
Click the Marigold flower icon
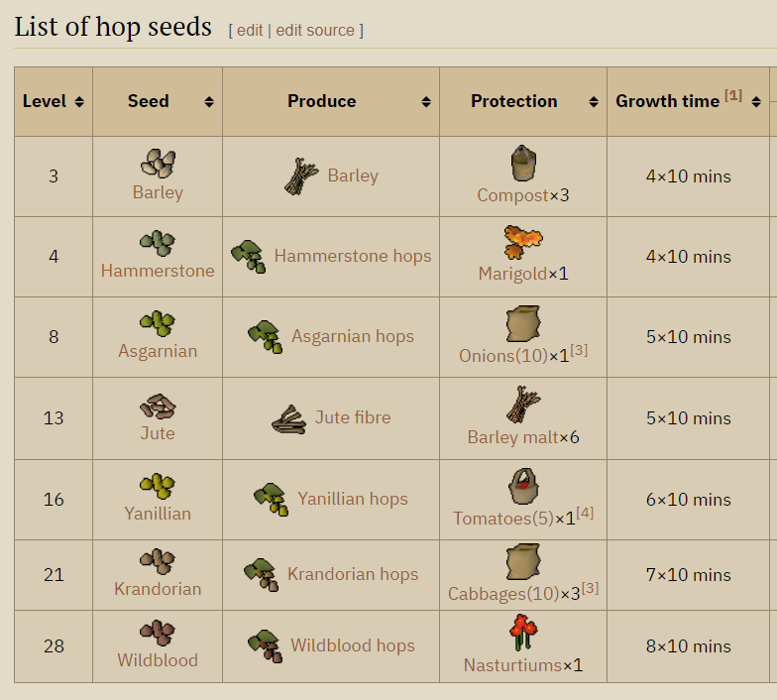(523, 243)
